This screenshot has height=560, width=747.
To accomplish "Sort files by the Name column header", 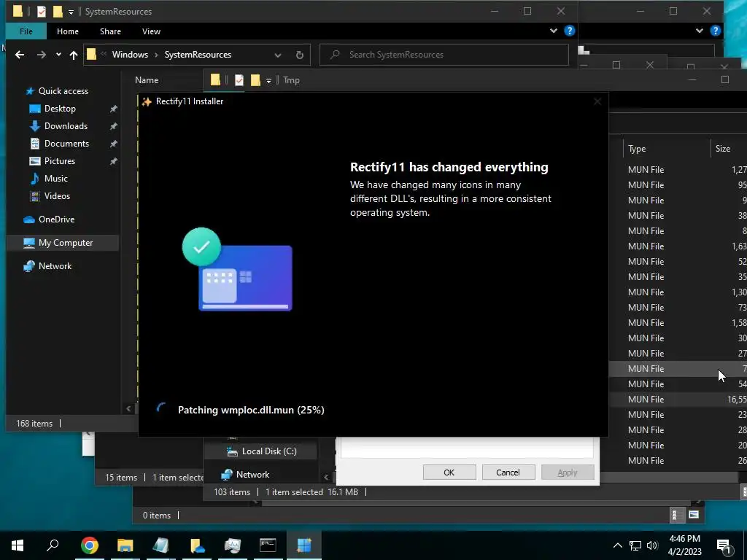I will [147, 80].
